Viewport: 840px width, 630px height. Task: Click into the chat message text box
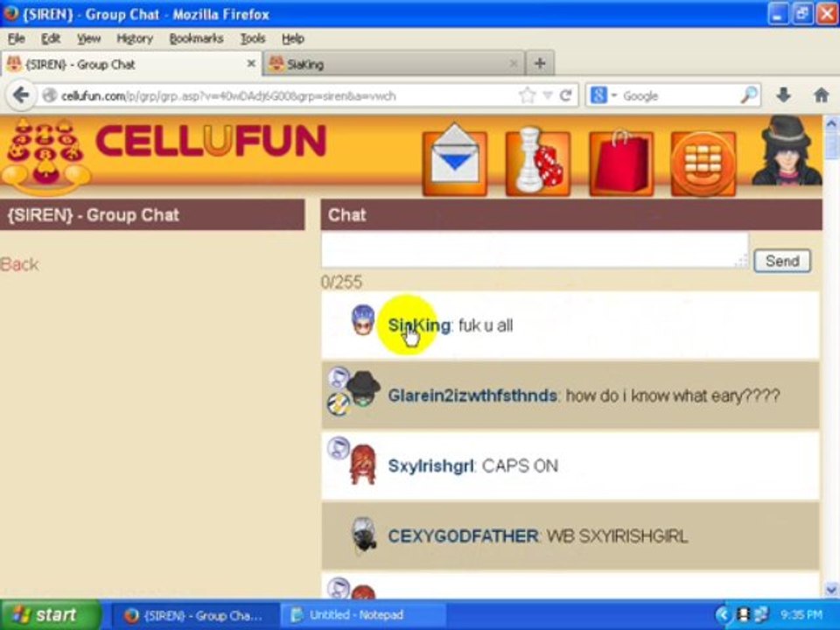pyautogui.click(x=535, y=250)
